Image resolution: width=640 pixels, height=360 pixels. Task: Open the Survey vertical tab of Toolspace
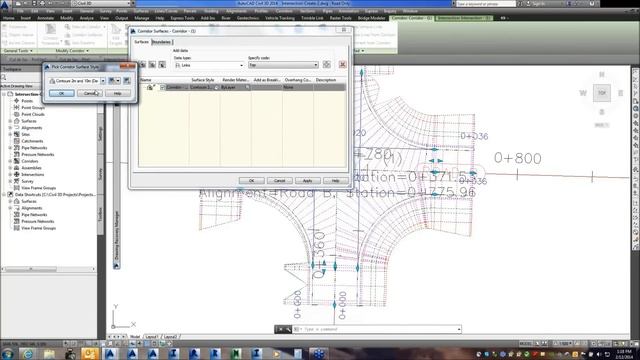click(100, 174)
